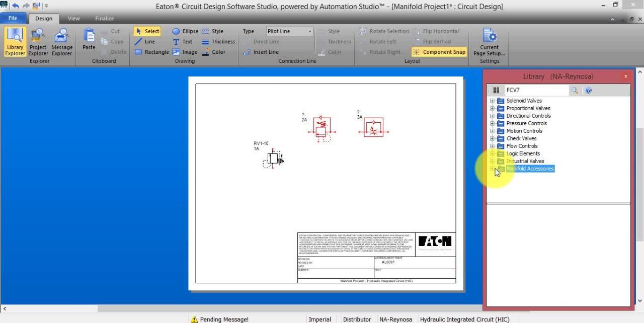Viewport: 644px width, 323px height.
Task: Select Logic Elements in the library tree
Action: pyautogui.click(x=523, y=153)
